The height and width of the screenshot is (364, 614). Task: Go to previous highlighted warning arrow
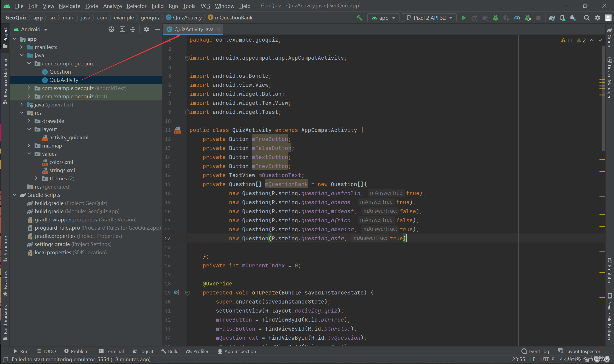click(x=592, y=41)
